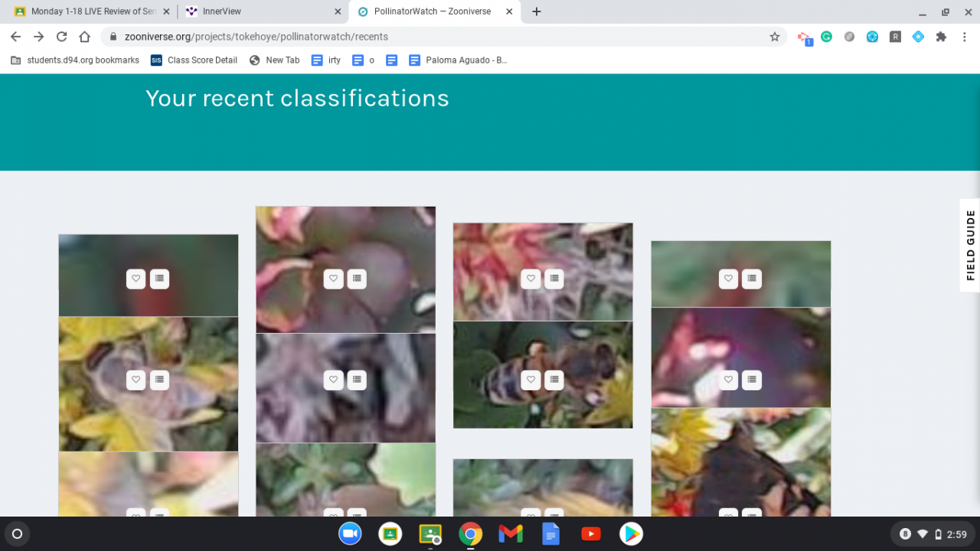Image resolution: width=980 pixels, height=551 pixels.
Task: Open the gray link extension icon
Action: 849,37
